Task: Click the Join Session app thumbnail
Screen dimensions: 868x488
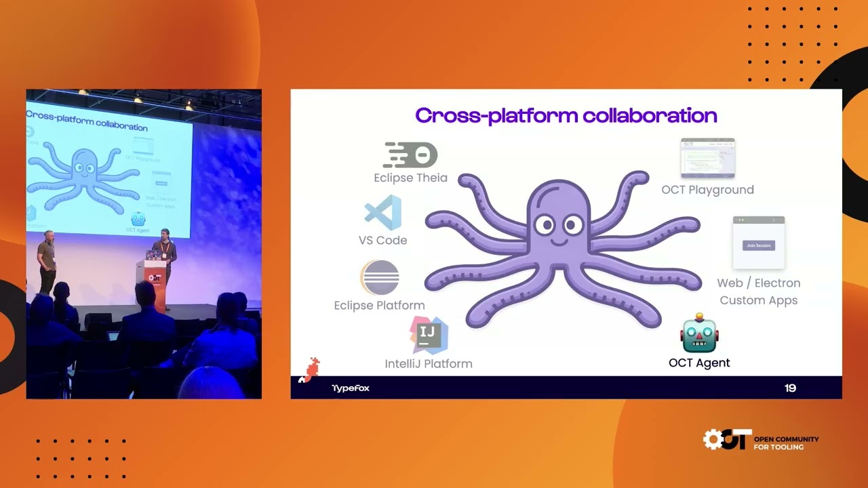Action: click(759, 243)
